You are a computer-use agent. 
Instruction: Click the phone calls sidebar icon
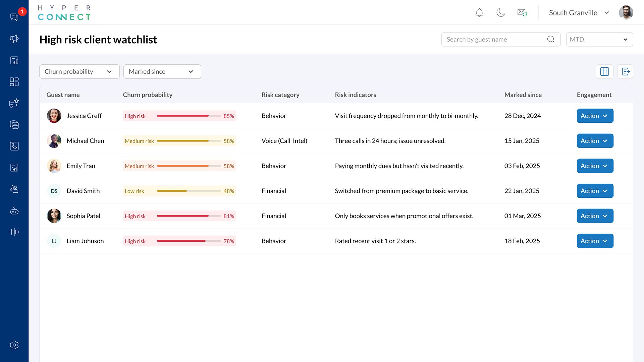14,146
